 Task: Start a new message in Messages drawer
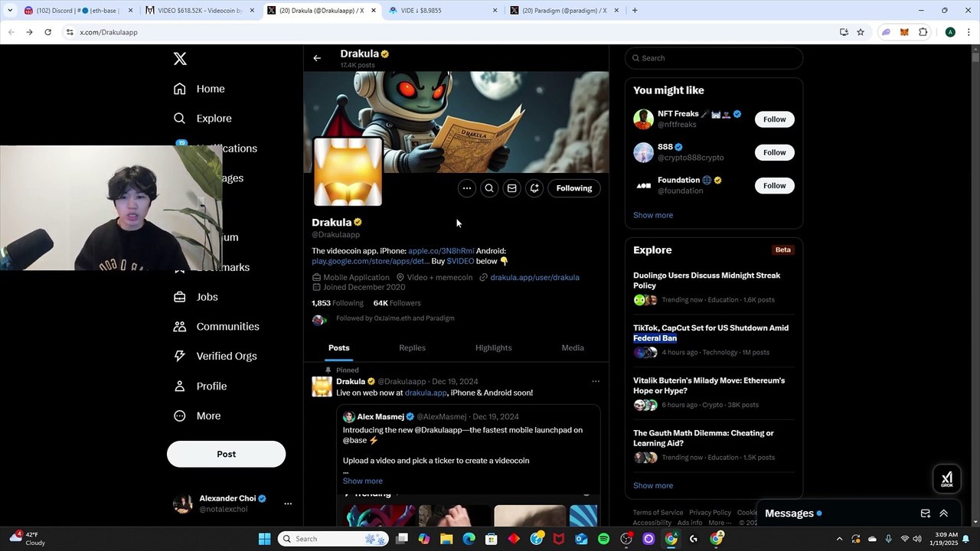[x=925, y=514]
